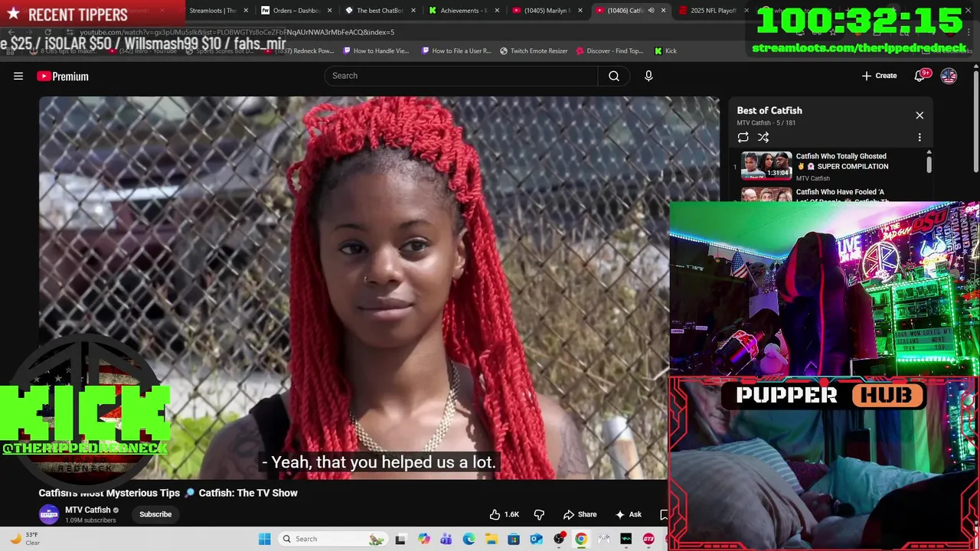Close the Achievements tab
The width and height of the screenshot is (980, 551).
[497, 11]
